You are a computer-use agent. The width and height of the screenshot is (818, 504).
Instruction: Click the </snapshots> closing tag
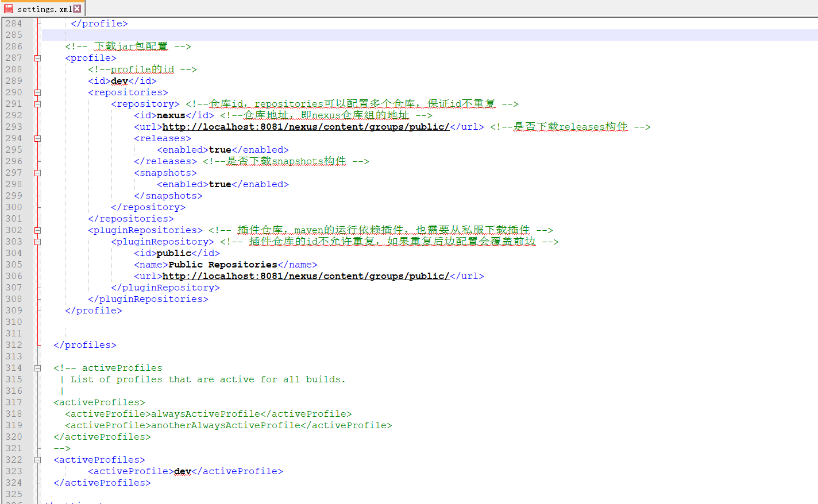pos(168,196)
